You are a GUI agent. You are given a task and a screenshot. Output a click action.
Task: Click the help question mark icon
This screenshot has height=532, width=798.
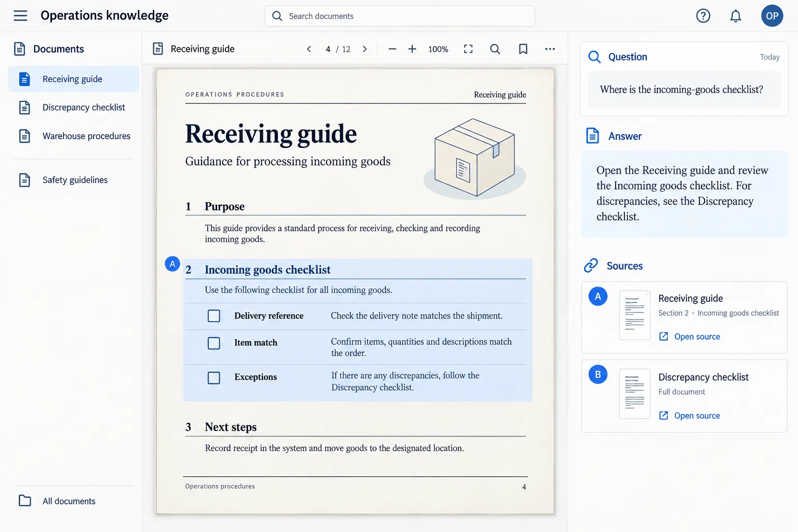703,16
